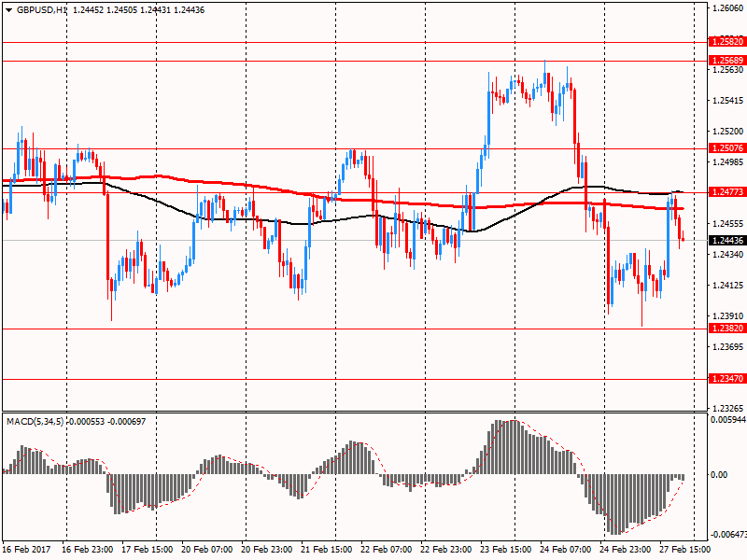Click the 17 Feb 15:00 time label

148,550
